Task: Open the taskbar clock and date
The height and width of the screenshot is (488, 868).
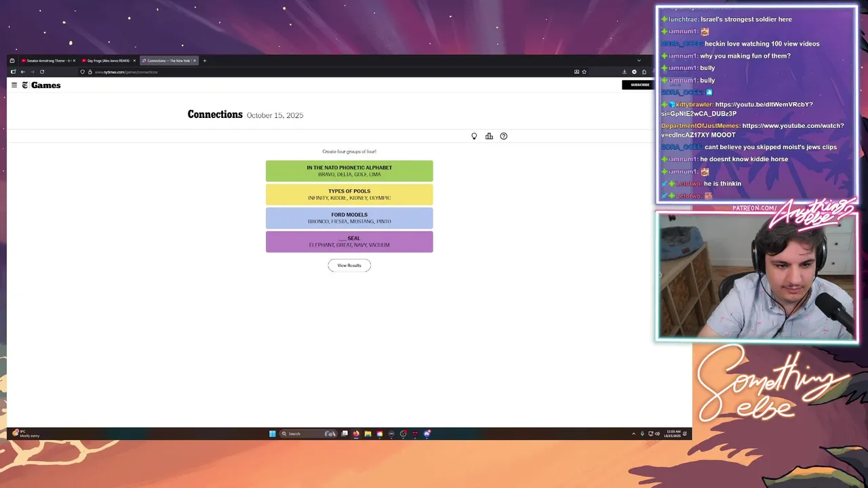Action: (673, 433)
